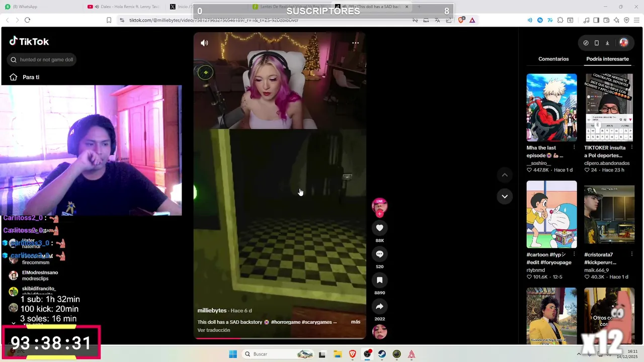Open the profile avatar at top right

tap(624, 43)
